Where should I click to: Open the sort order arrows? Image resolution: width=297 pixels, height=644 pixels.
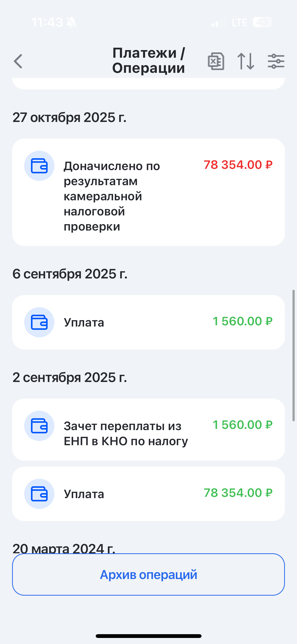[x=246, y=61]
